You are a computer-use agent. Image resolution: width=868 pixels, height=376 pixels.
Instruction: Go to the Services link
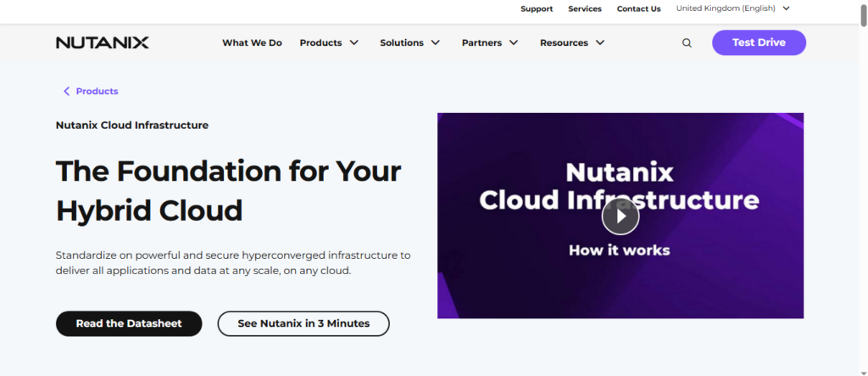point(585,8)
